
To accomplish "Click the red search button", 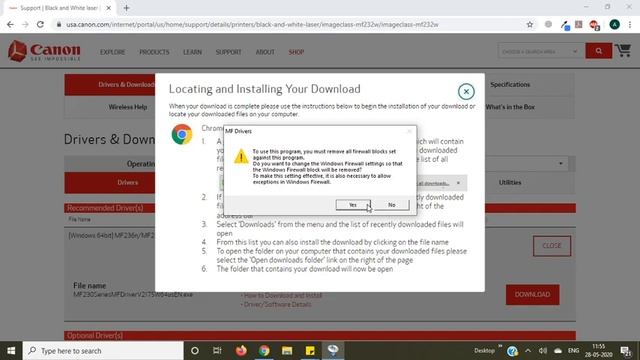I will click(598, 51).
